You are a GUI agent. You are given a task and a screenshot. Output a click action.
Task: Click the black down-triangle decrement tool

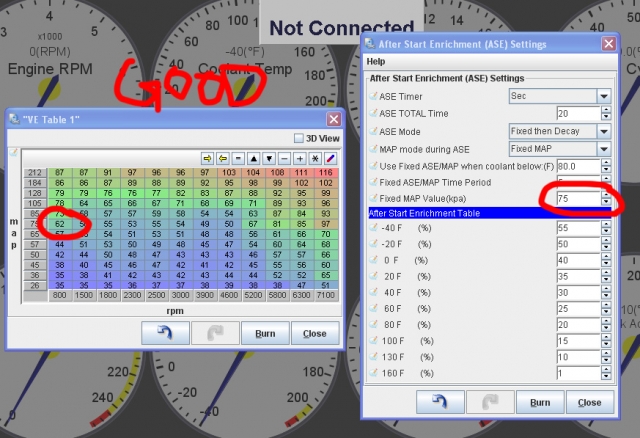(x=269, y=158)
